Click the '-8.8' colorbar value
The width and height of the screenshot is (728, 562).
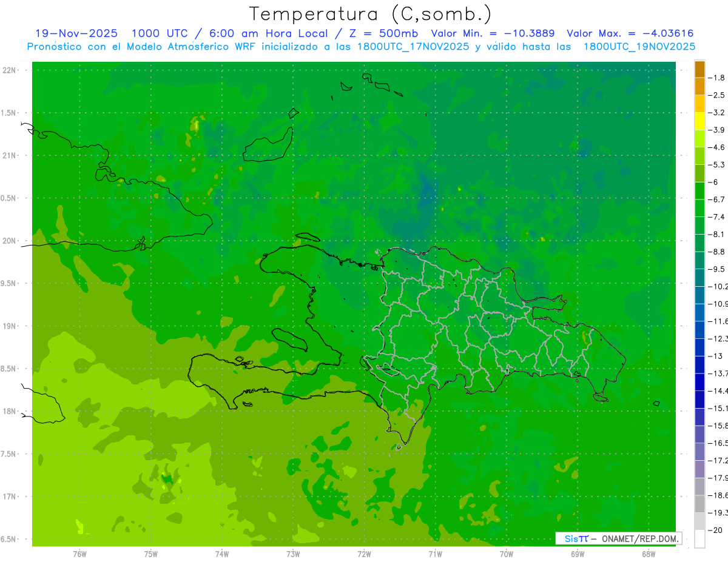point(717,252)
